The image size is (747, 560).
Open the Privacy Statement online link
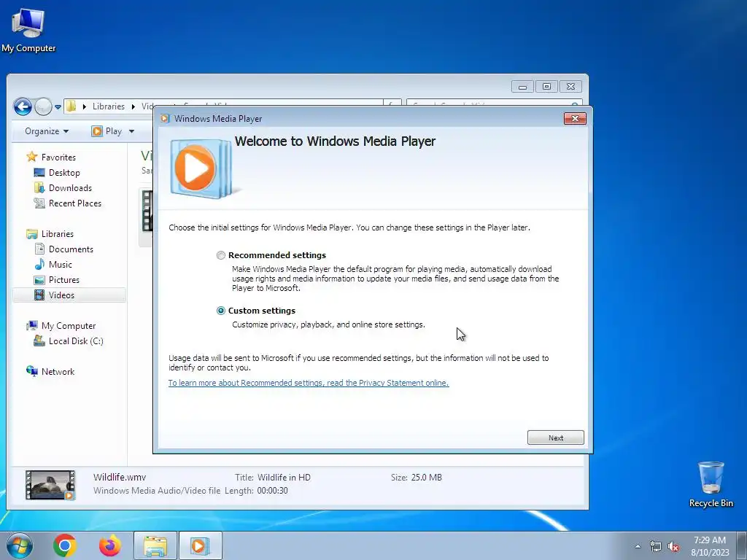click(x=309, y=383)
